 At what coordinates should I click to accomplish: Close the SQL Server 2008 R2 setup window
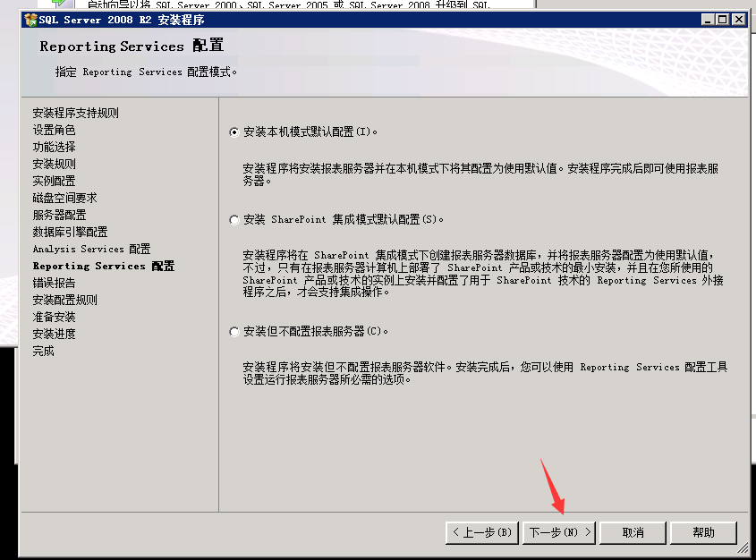click(739, 20)
